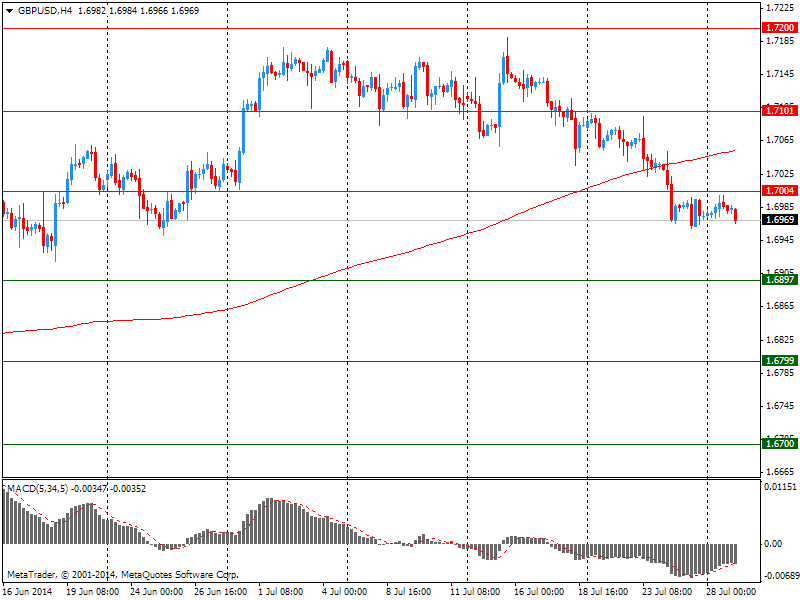Click the 1.6945 price scale value
The height and width of the screenshot is (600, 800).
click(781, 240)
